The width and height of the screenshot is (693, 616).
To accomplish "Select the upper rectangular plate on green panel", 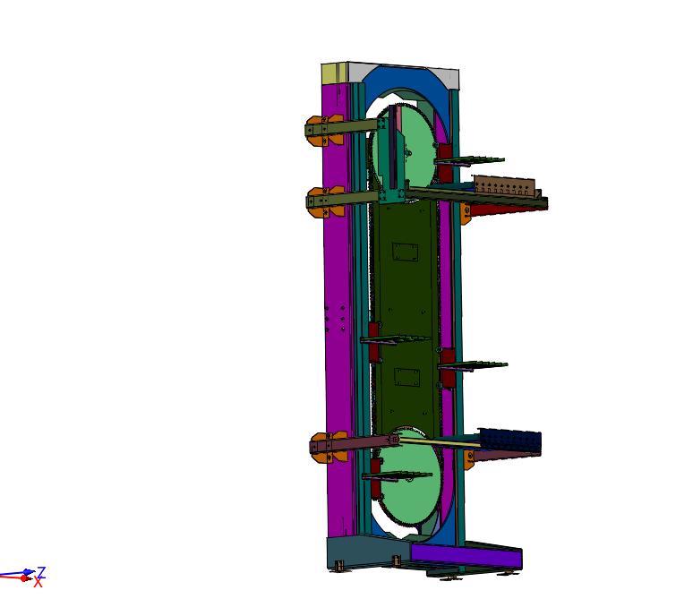I will [x=406, y=252].
